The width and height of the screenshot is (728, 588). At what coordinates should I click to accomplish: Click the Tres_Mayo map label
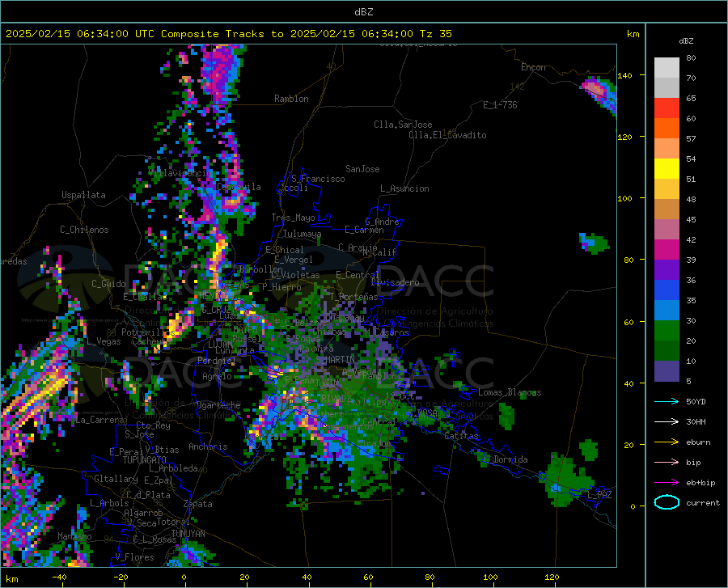[293, 218]
